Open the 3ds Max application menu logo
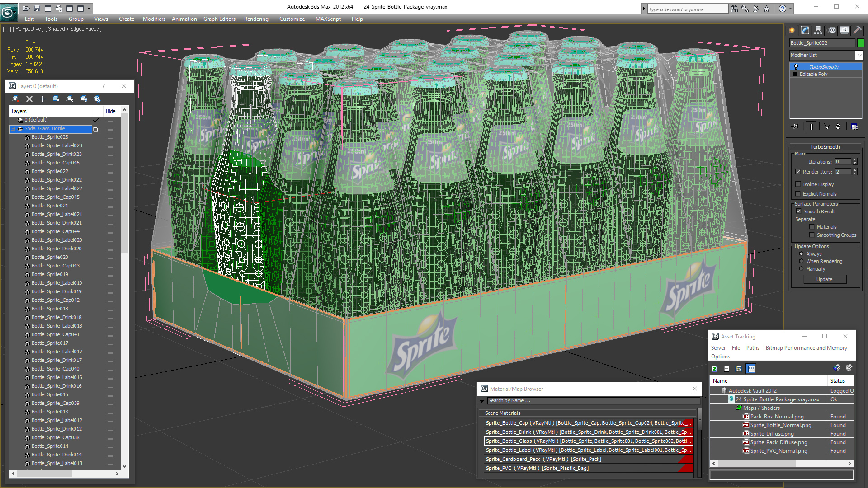 point(9,12)
